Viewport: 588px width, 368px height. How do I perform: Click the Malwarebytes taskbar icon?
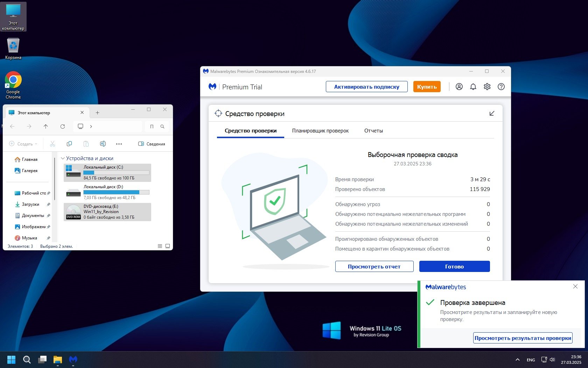(73, 360)
